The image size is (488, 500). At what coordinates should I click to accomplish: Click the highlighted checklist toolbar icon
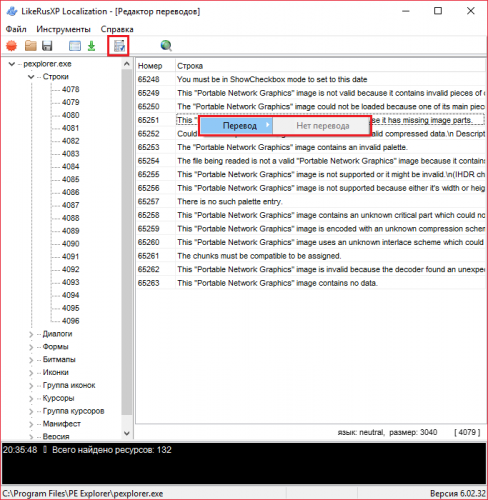119,46
